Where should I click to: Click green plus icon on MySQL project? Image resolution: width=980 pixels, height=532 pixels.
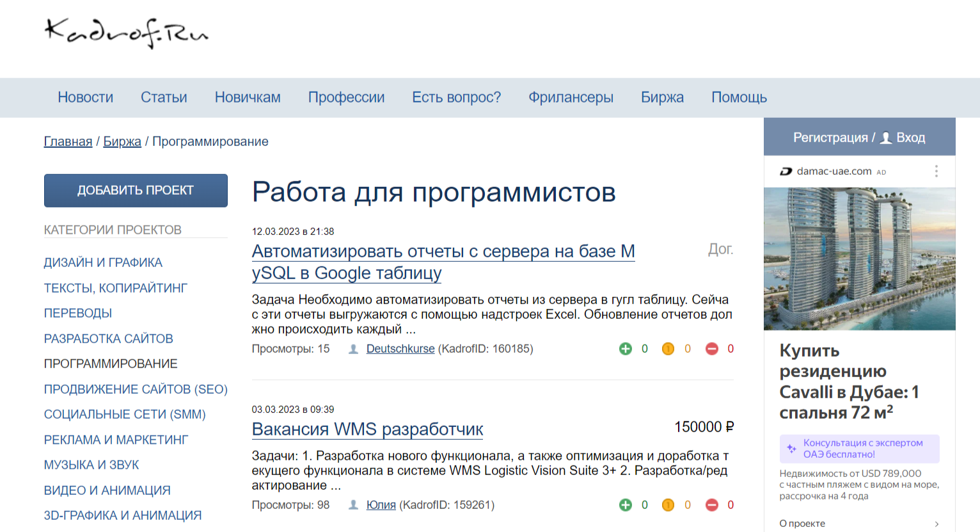coord(625,349)
